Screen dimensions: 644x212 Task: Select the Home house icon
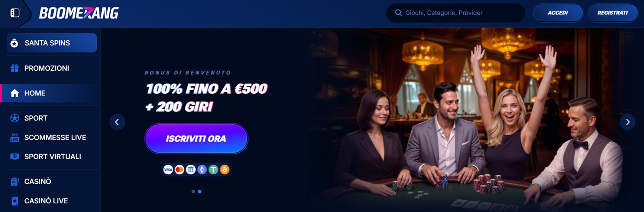[15, 93]
